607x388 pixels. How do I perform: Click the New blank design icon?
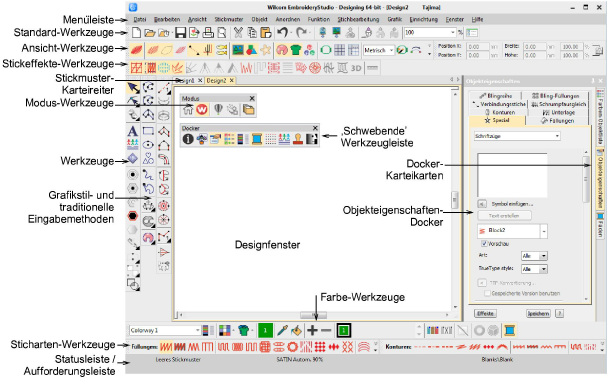[x=136, y=33]
